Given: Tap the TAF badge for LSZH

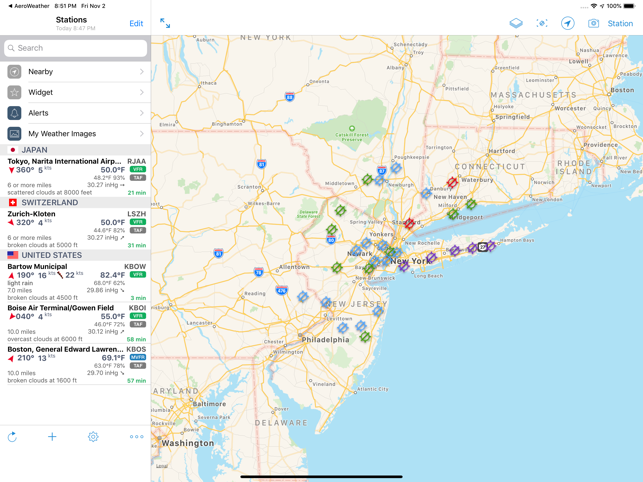Looking at the screenshot, I should (138, 230).
